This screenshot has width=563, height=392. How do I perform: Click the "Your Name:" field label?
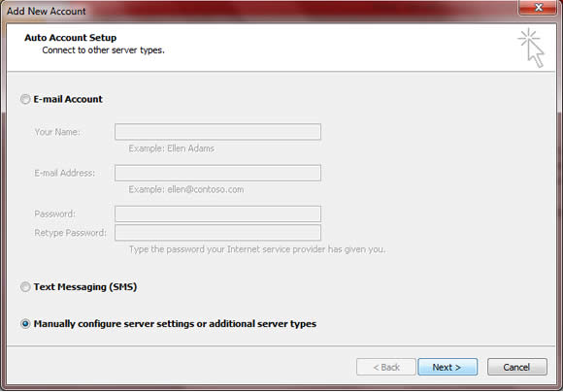click(57, 132)
